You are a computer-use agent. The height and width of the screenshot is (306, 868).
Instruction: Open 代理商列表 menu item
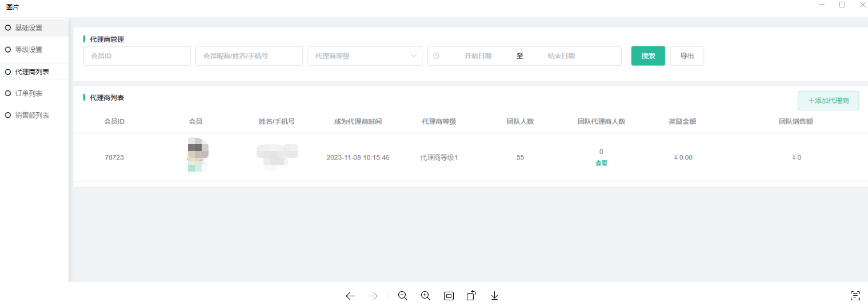click(x=32, y=72)
